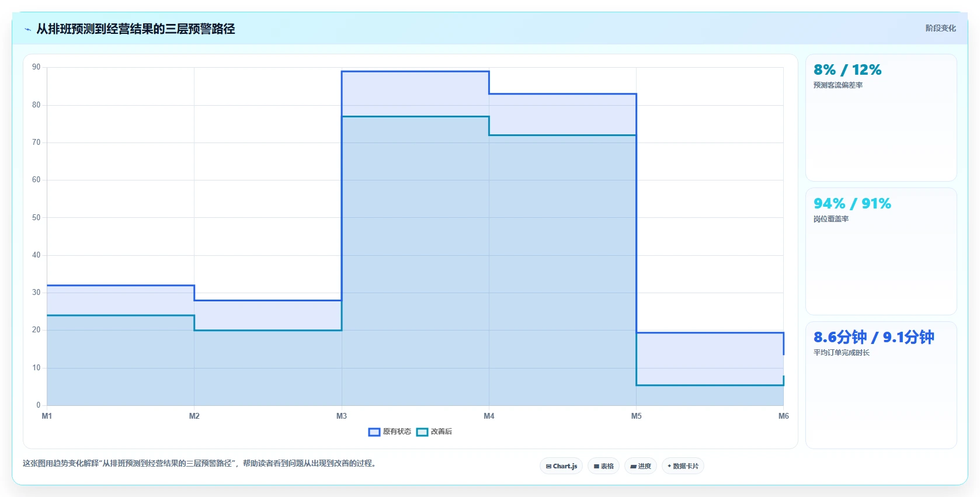Click the M1 axis label

47,416
